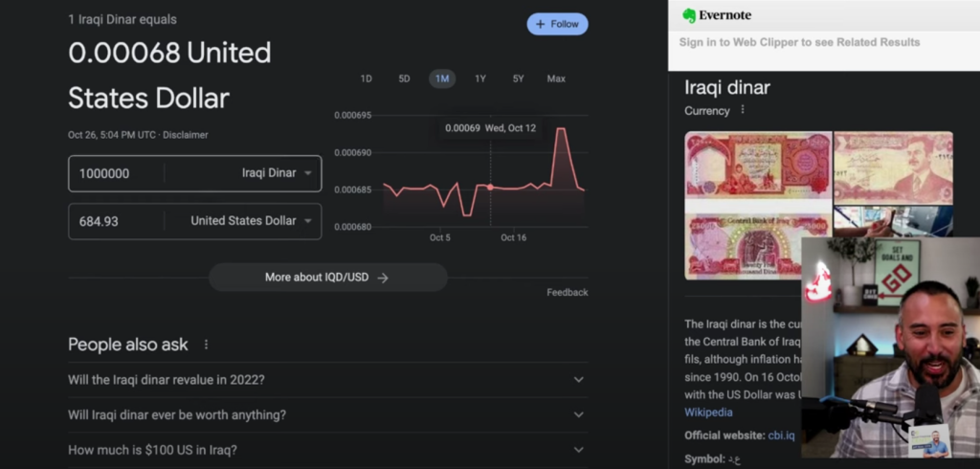Click the 'Oct 5' chart axis label
Screen dimensions: 980x469
(x=439, y=237)
